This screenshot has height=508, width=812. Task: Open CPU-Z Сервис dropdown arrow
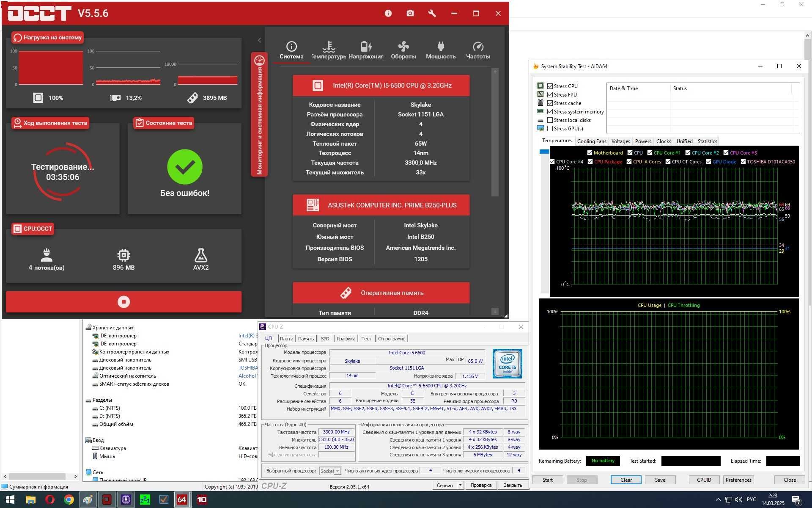point(460,485)
